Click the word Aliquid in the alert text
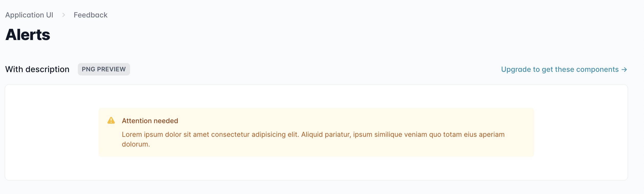644x194 pixels. point(312,134)
